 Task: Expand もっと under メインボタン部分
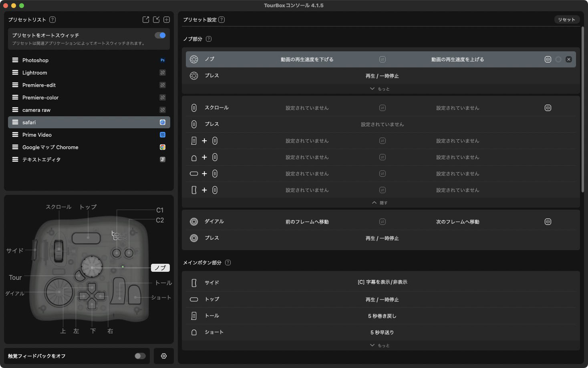click(380, 345)
